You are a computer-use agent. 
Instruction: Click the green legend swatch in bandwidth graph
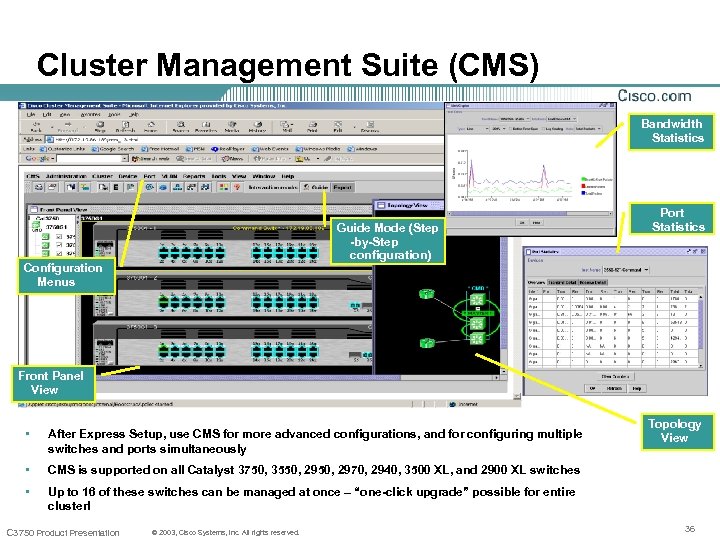pyautogui.click(x=583, y=179)
